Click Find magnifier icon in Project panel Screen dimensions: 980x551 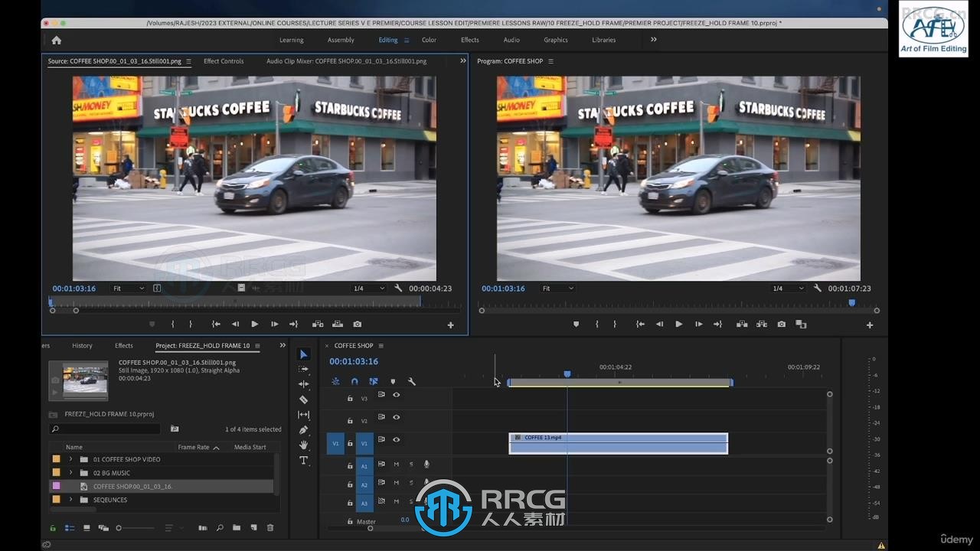[220, 528]
